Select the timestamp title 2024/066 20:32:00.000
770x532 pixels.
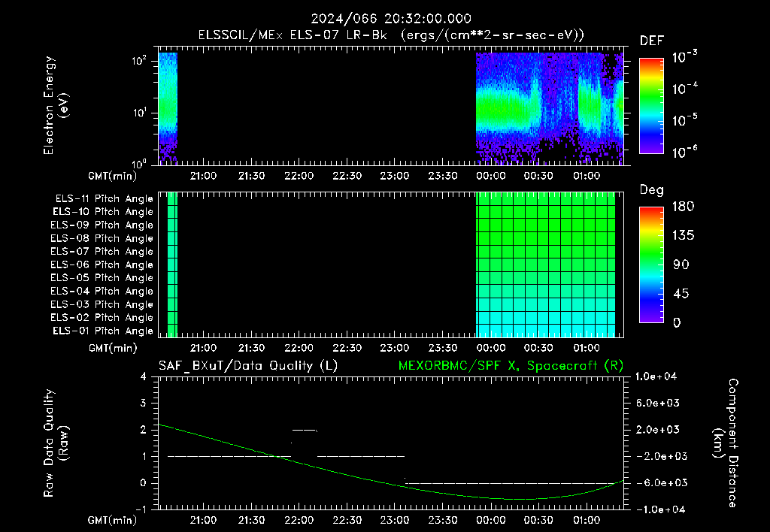(391, 19)
